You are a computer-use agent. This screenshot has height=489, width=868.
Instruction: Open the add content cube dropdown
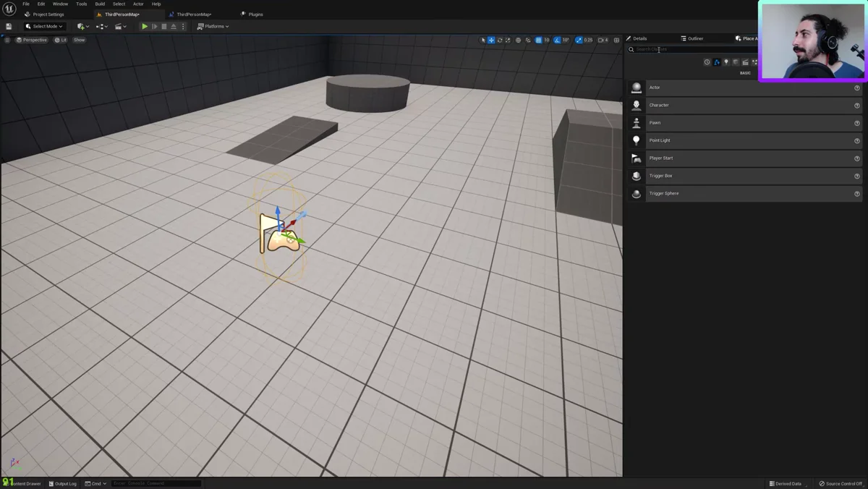tap(83, 26)
